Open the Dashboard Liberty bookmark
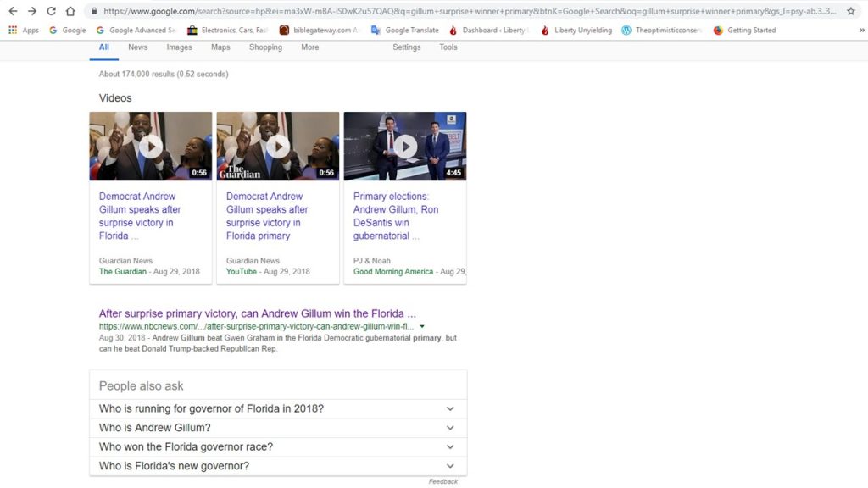This screenshot has height=488, width=868. [489, 30]
